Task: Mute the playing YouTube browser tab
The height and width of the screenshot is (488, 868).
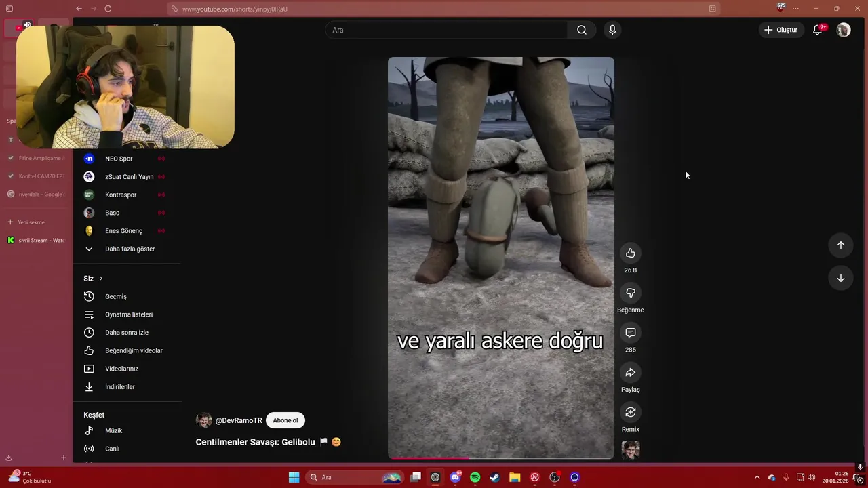Action: point(27,25)
